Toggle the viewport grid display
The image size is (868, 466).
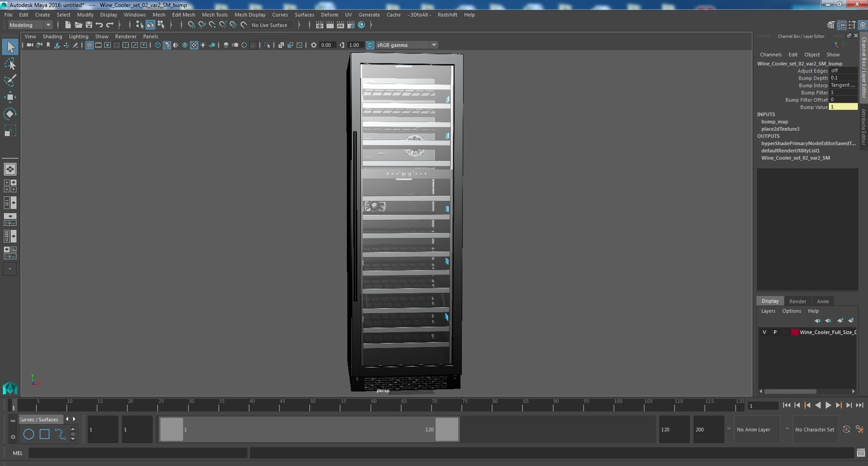(x=90, y=45)
